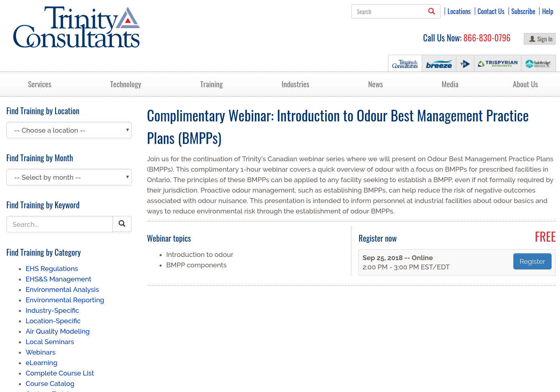Open the SafeBridge logo tab

[x=538, y=64]
